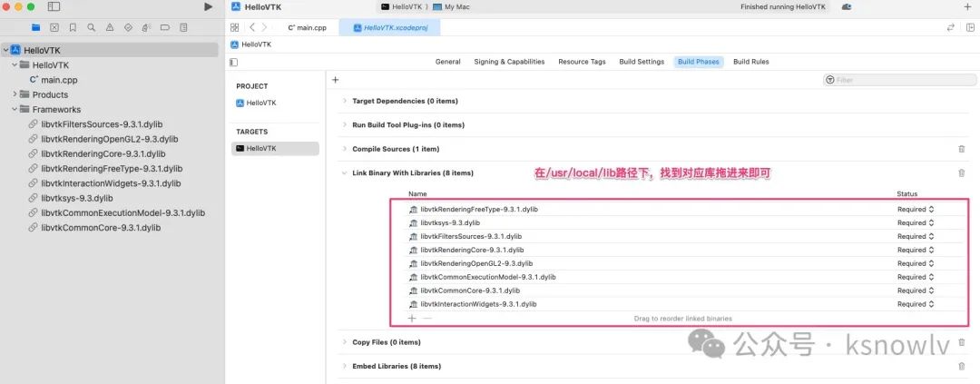Open the Issue navigator warning icon
Screen dimensions: 980x384
pos(110,27)
